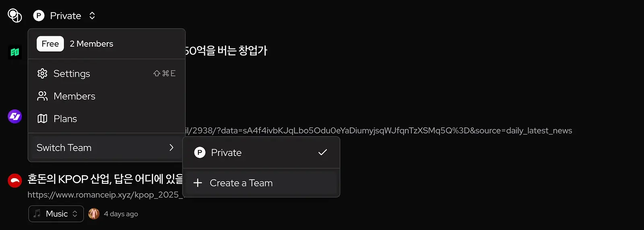The image size is (644, 230).
Task: Click the red favicon beside the KPOP article
Action: click(15, 181)
